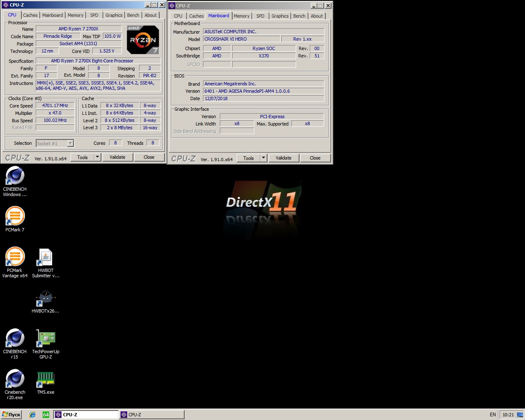Open About tab in left CPU-Z window
Image resolution: width=525 pixels, height=420 pixels.
(x=151, y=15)
